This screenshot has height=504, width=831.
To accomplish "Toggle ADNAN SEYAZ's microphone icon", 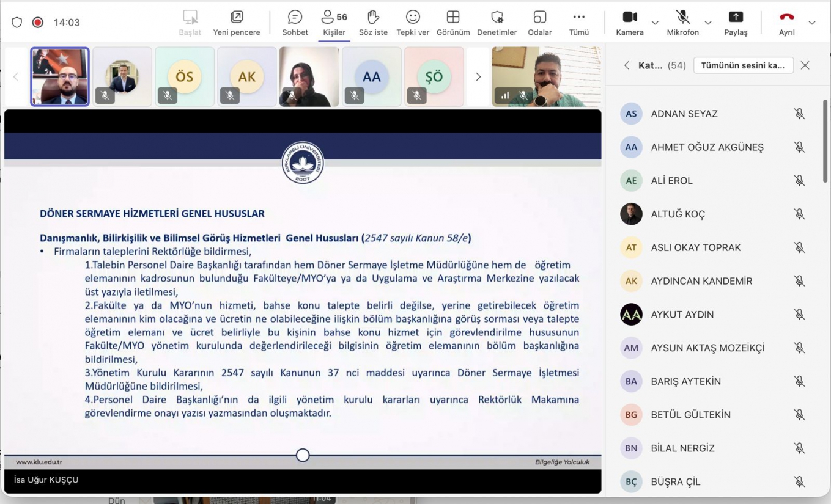I will (799, 114).
